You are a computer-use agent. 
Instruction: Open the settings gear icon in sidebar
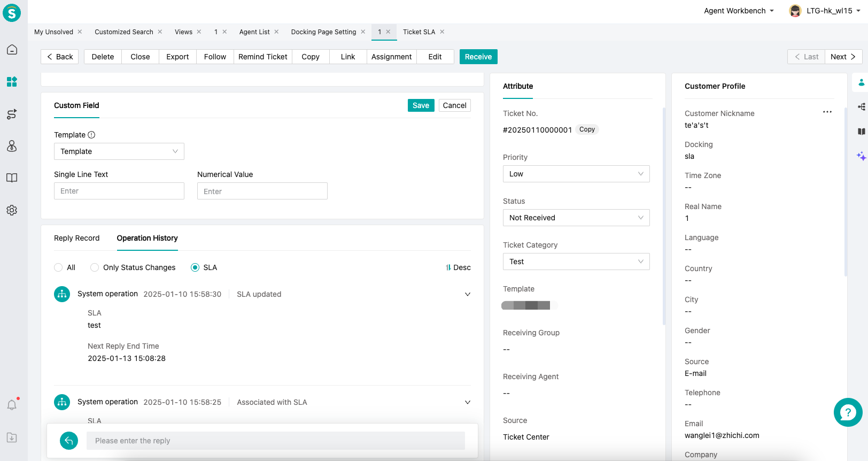12,210
